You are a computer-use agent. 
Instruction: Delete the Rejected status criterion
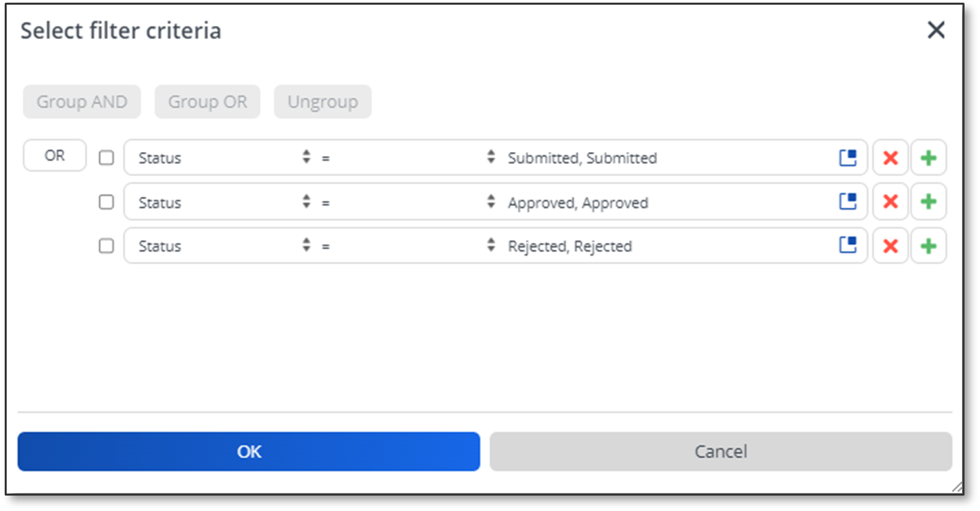point(890,246)
